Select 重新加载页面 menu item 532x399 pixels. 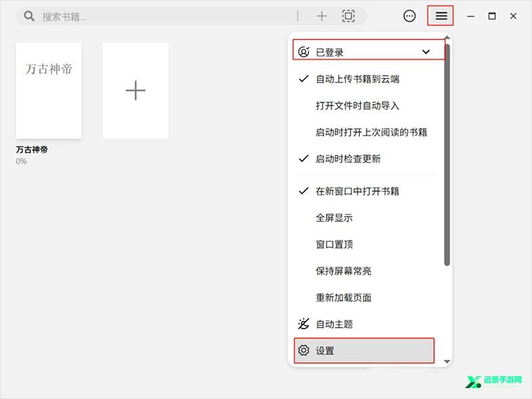[x=365, y=297]
